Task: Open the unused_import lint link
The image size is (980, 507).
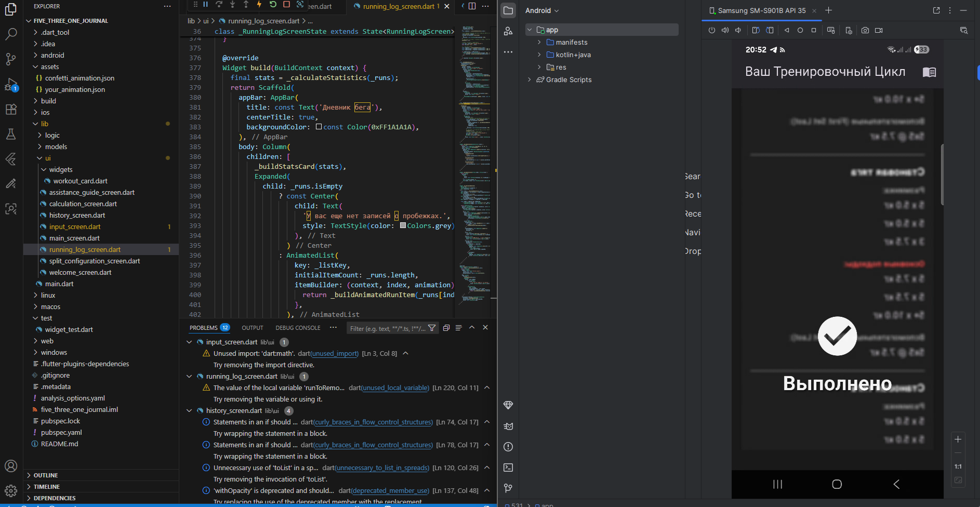Action: (335, 353)
